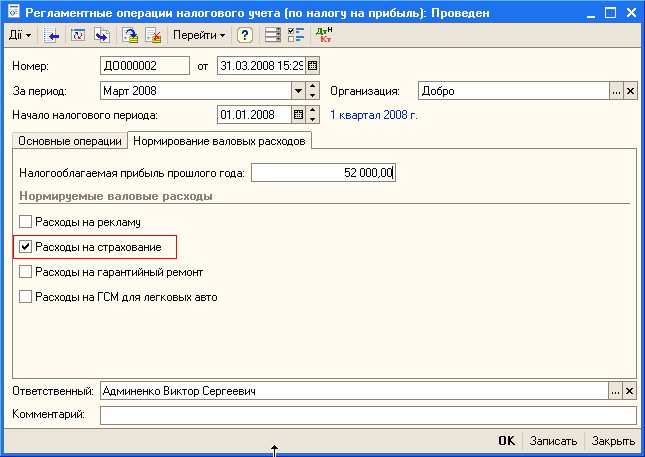The width and height of the screenshot is (645, 457).
Task: Open the Дії actions dropdown menu
Action: (20, 35)
